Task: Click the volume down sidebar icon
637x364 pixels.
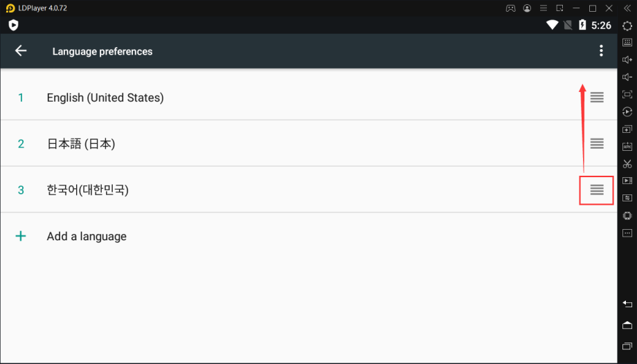Action: [x=627, y=78]
